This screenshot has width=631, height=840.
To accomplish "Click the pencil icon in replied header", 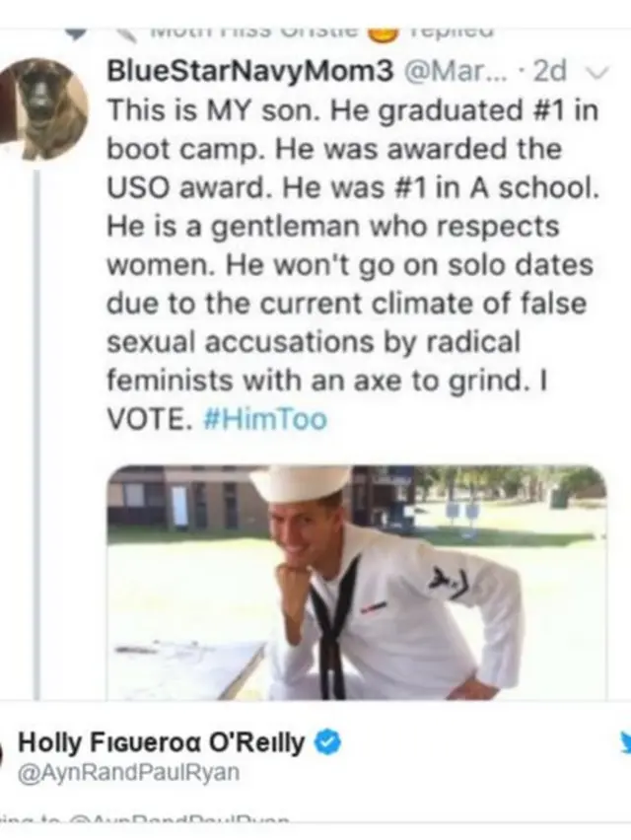I will click(124, 30).
